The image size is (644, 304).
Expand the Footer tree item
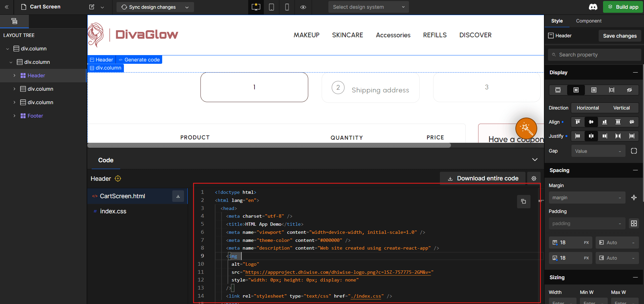(14, 116)
